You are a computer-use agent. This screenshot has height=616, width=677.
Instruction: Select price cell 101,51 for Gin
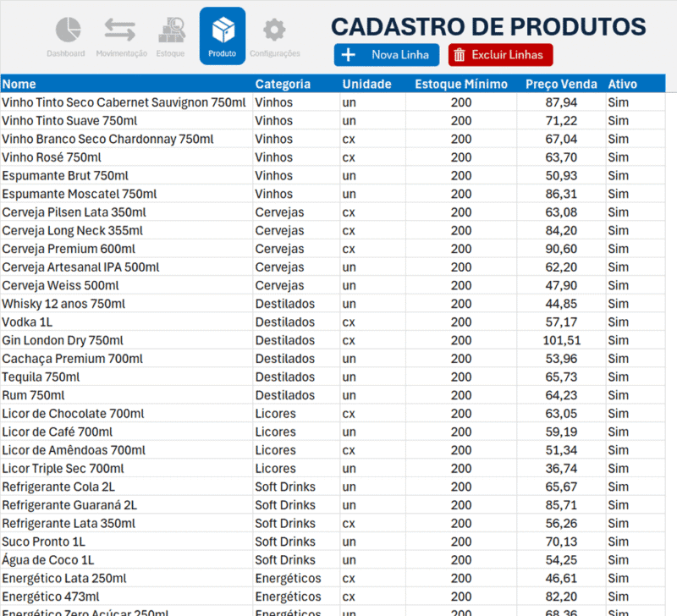pos(561,340)
